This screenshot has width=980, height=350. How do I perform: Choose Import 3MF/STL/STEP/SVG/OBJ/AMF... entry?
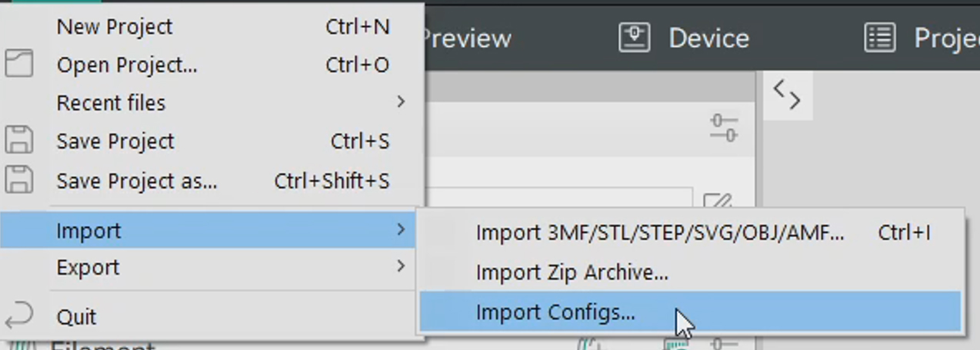(x=659, y=232)
